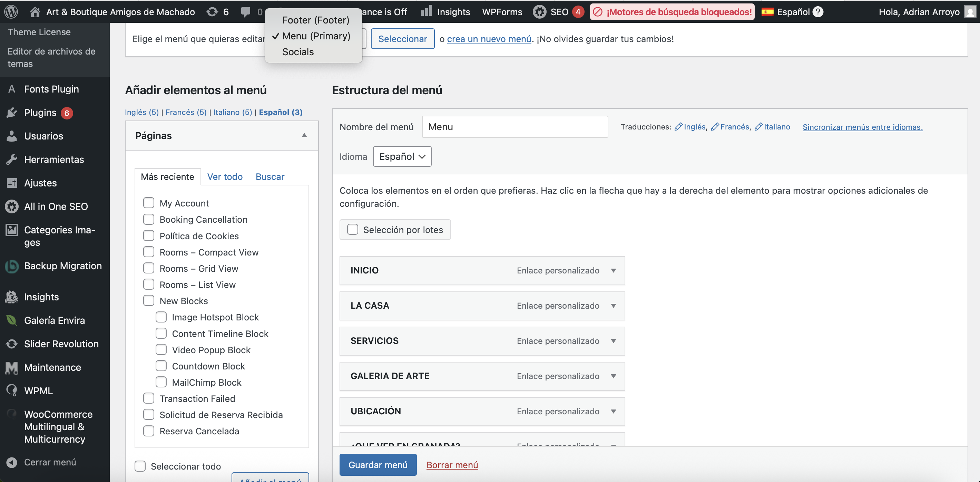980x482 pixels.
Task: Click the Borrar menú link
Action: (x=452, y=465)
